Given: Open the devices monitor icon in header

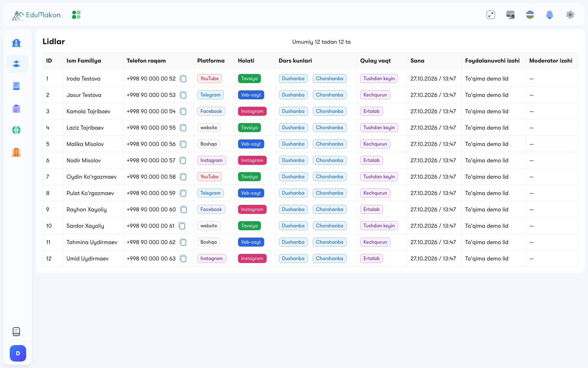Looking at the screenshot, I should pyautogui.click(x=510, y=15).
